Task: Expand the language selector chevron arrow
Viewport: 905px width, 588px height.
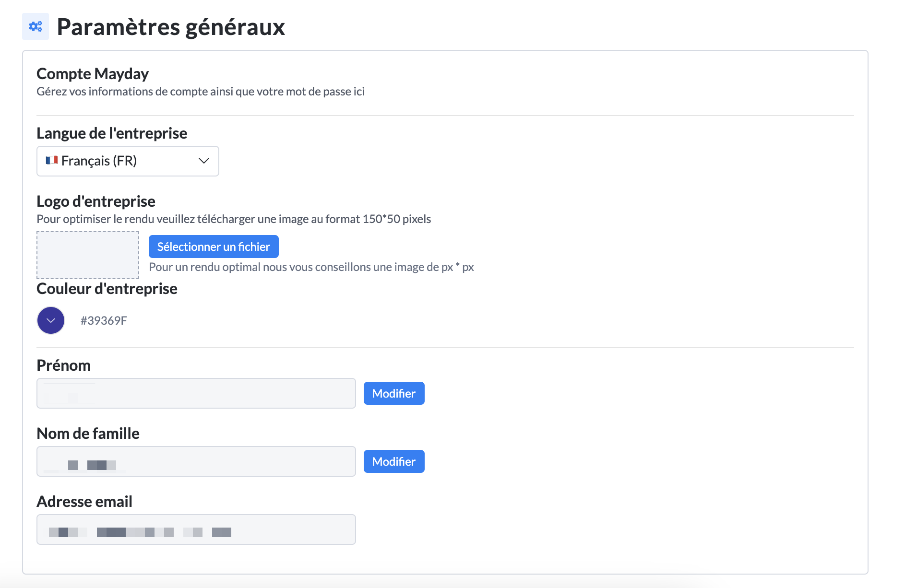Action: click(x=204, y=161)
